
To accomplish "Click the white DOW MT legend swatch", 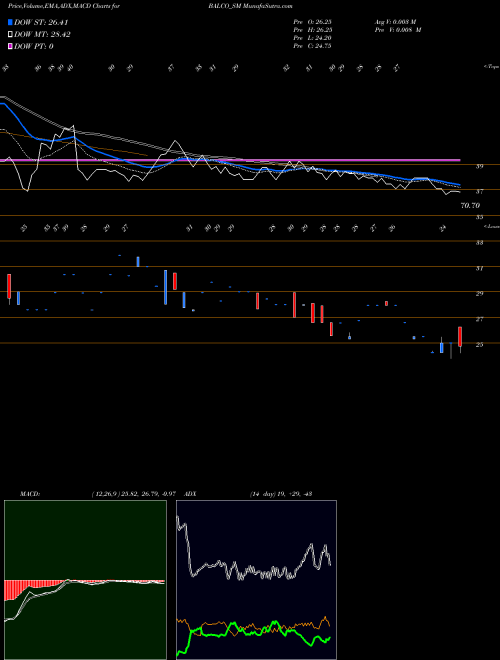I will click(x=10, y=35).
